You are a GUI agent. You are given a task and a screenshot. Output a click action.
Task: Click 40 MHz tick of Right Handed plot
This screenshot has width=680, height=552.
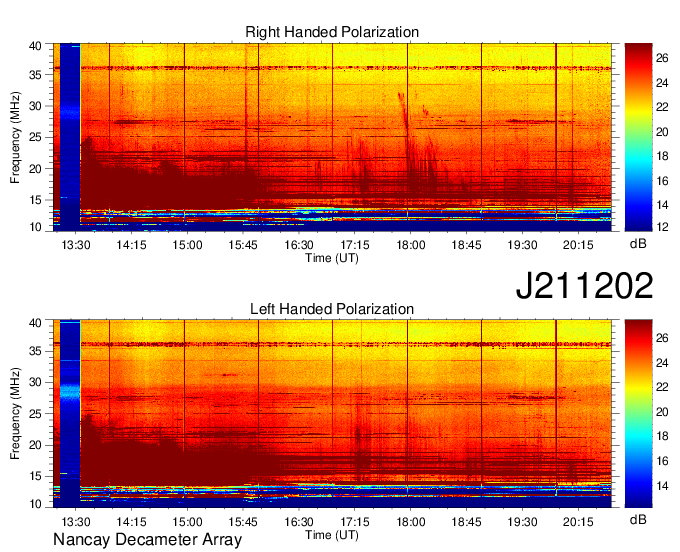click(x=35, y=46)
